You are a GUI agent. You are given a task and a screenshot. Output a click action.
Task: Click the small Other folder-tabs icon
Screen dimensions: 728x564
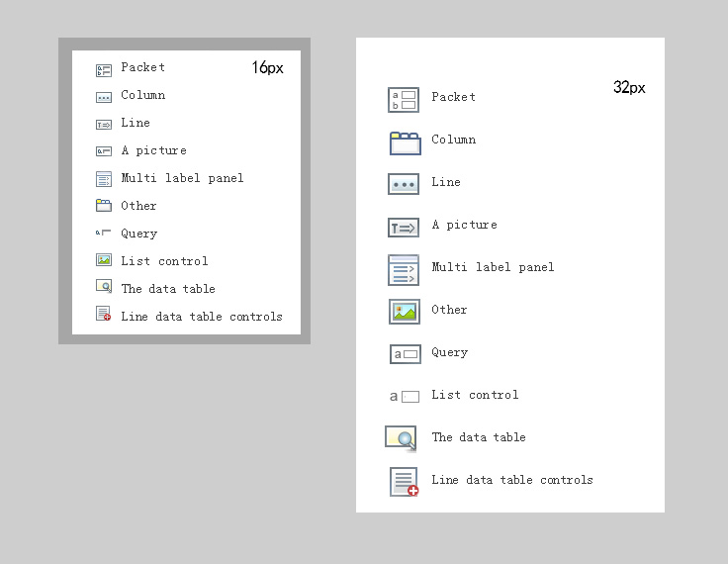(104, 206)
